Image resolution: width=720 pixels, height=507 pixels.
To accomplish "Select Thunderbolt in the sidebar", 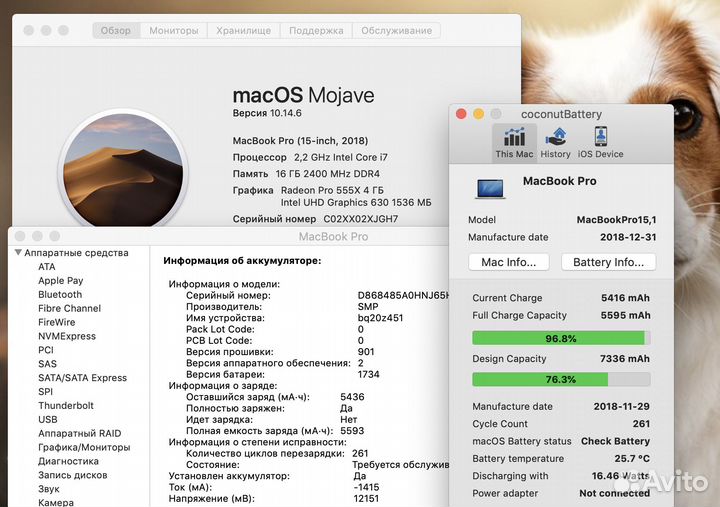I will coord(66,406).
